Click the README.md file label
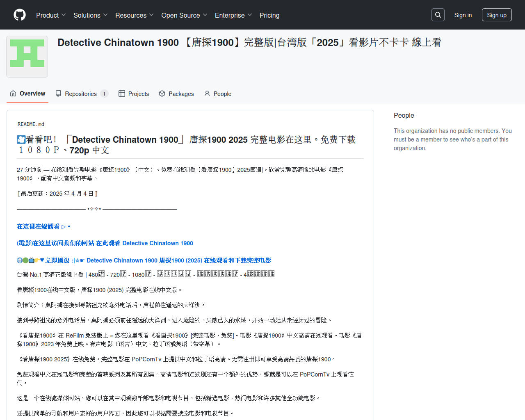 click(31, 124)
